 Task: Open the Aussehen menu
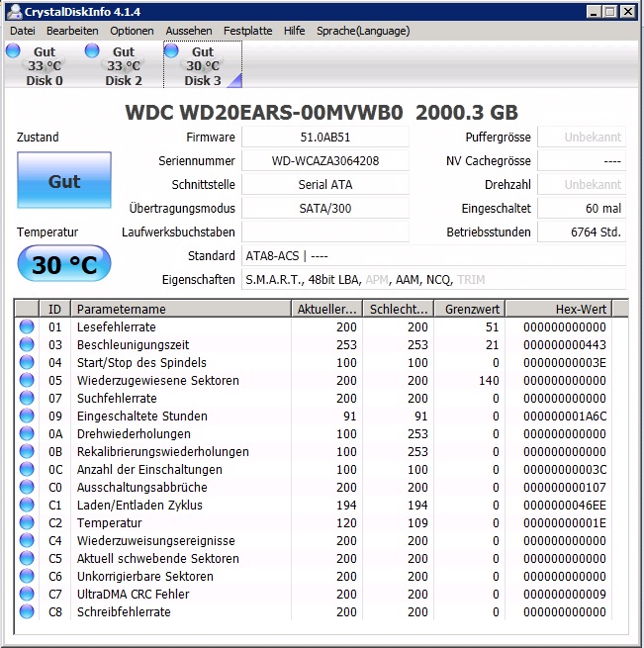click(189, 31)
